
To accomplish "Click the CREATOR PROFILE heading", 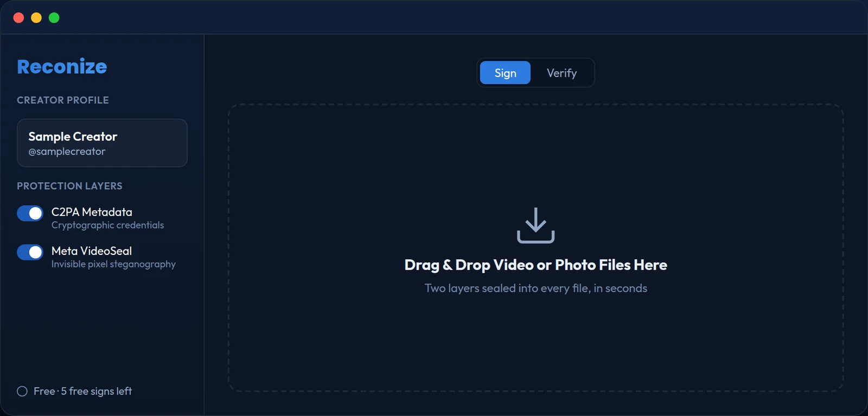I will [63, 100].
